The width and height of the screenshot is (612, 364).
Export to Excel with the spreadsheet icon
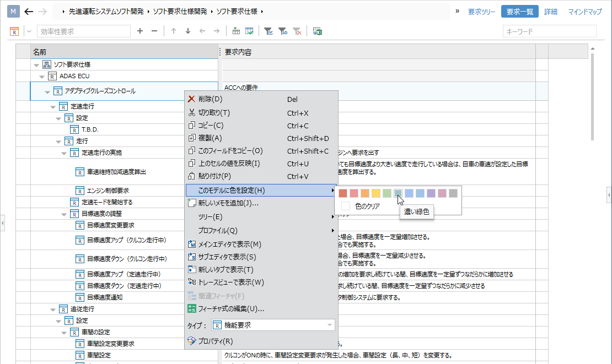click(318, 31)
